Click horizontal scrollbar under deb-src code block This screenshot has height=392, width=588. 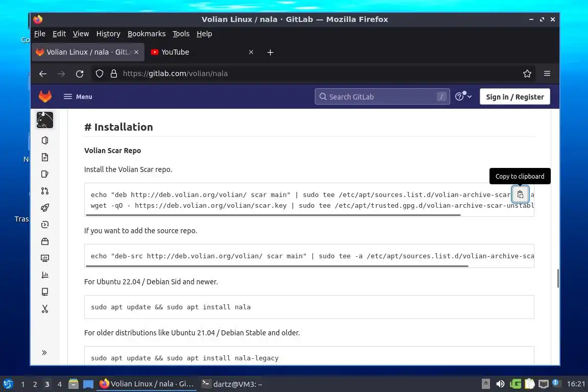tap(277, 266)
